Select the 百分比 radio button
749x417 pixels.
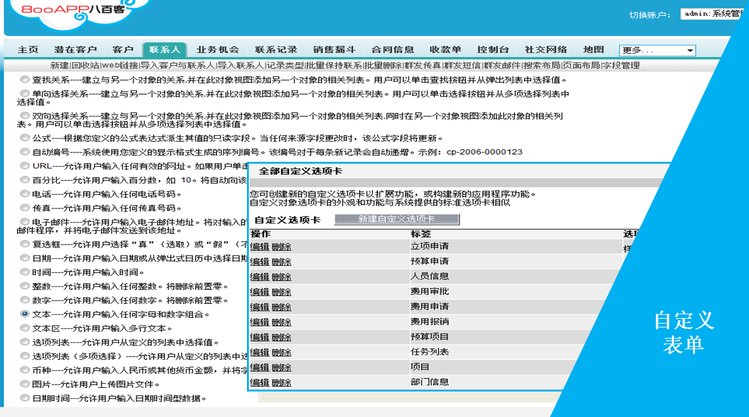tap(24, 180)
